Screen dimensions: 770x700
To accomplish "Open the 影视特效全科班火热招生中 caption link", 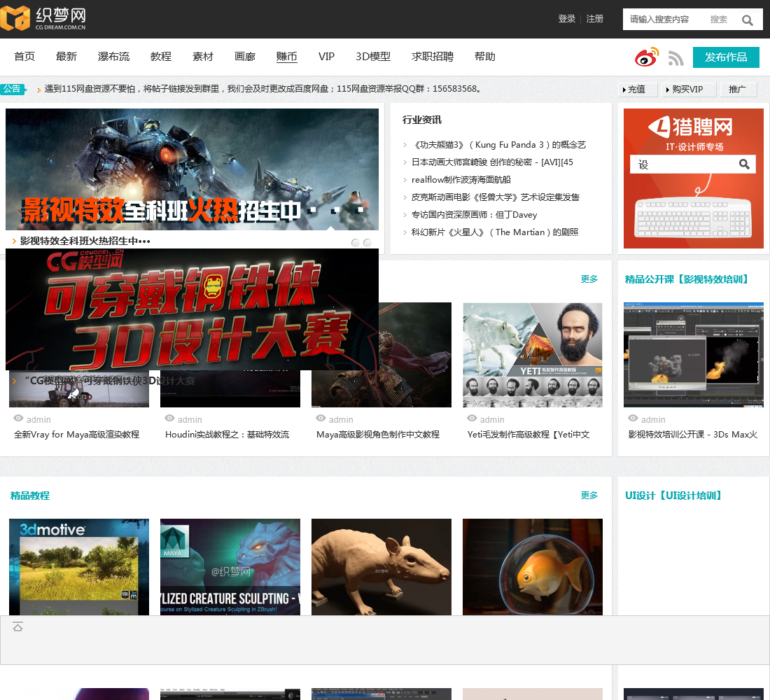I will 85,241.
